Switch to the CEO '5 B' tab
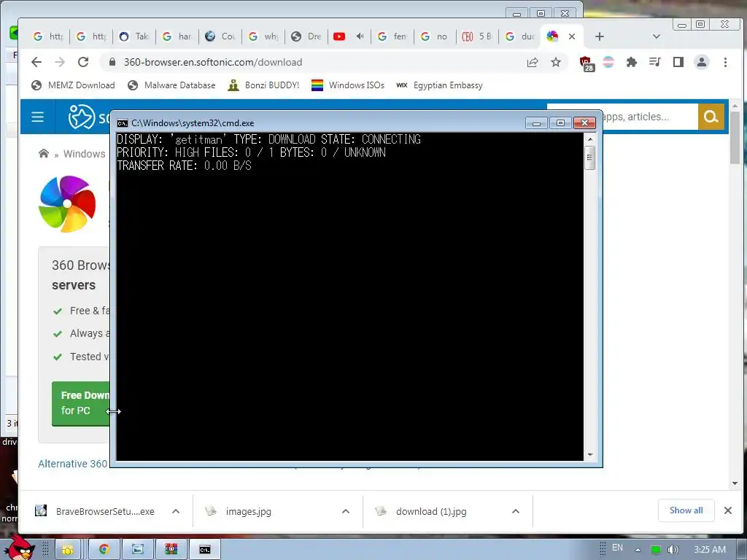The width and height of the screenshot is (747, 560). 478,36
